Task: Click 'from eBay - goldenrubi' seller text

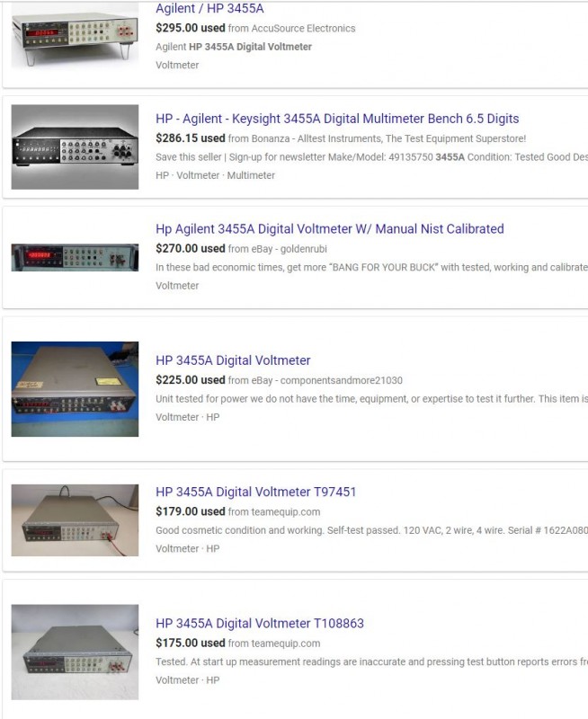Action: (278, 249)
